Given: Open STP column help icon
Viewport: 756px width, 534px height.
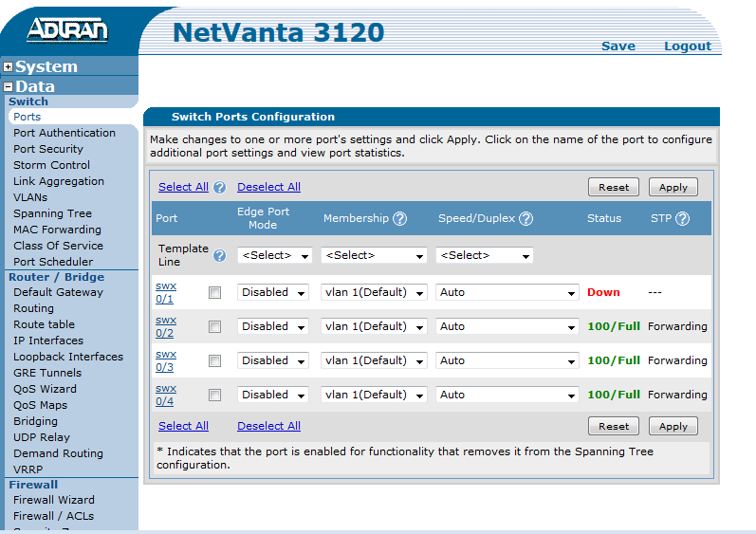Looking at the screenshot, I should (682, 219).
